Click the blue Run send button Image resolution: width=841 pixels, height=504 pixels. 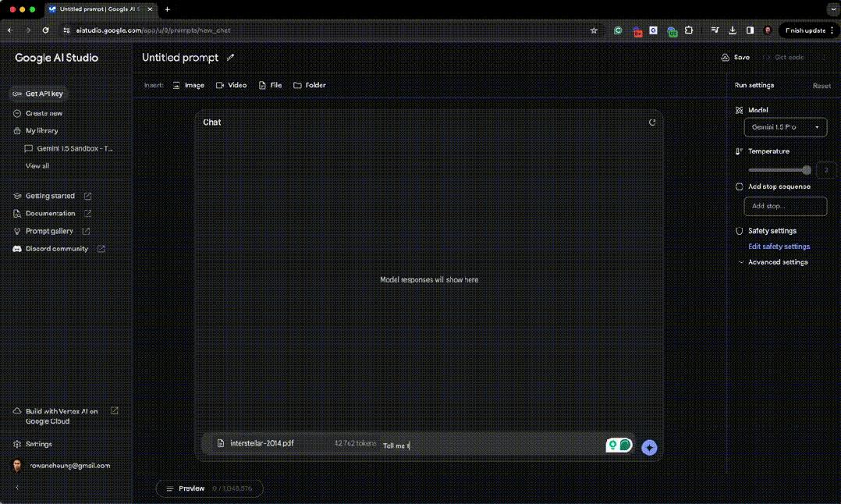(649, 448)
